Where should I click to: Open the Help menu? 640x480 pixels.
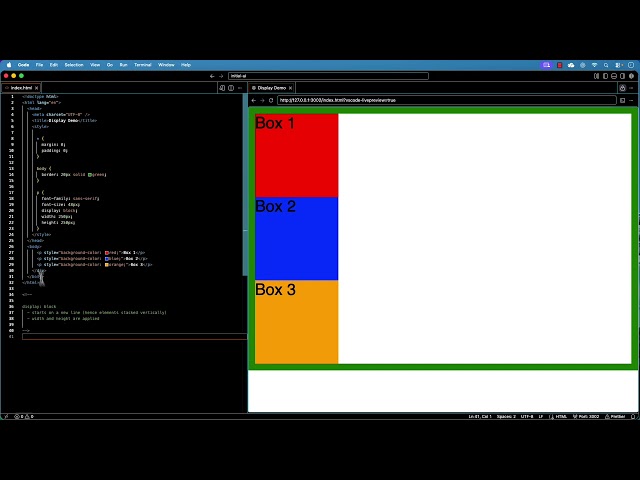pos(186,65)
